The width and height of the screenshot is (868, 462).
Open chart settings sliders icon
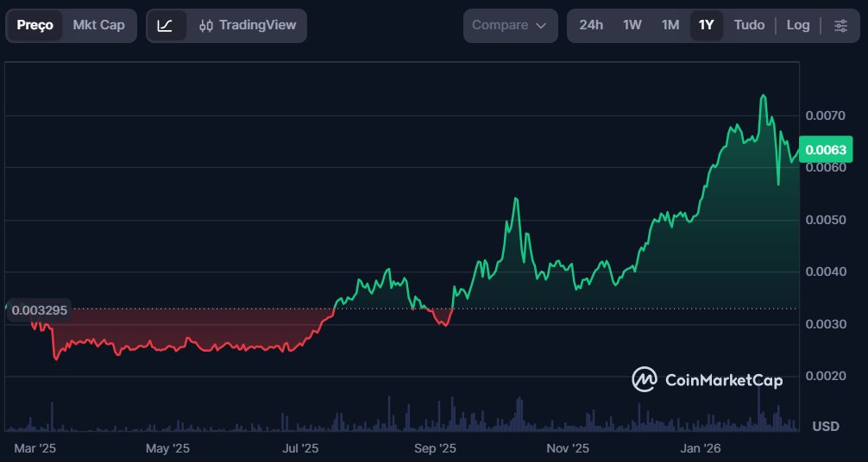point(840,26)
